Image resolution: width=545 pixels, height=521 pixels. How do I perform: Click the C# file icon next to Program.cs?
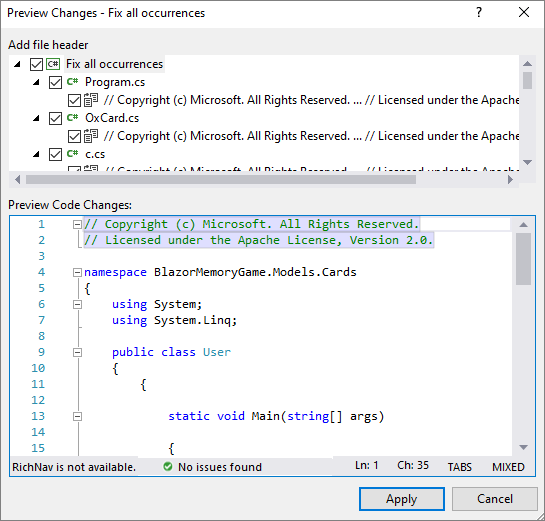click(x=72, y=82)
